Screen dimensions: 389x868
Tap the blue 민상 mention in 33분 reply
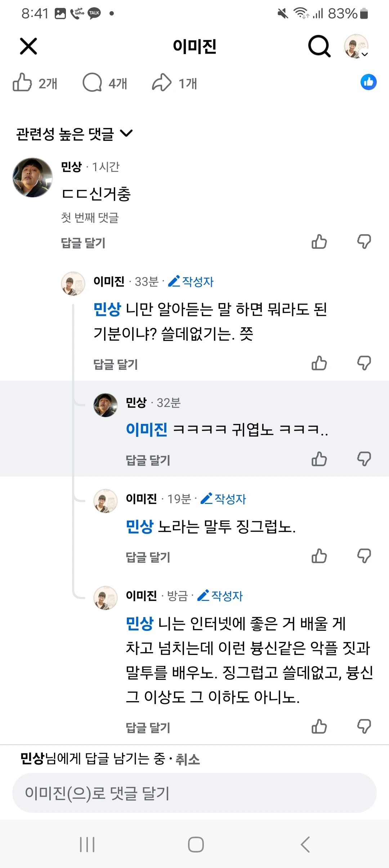pyautogui.click(x=107, y=309)
